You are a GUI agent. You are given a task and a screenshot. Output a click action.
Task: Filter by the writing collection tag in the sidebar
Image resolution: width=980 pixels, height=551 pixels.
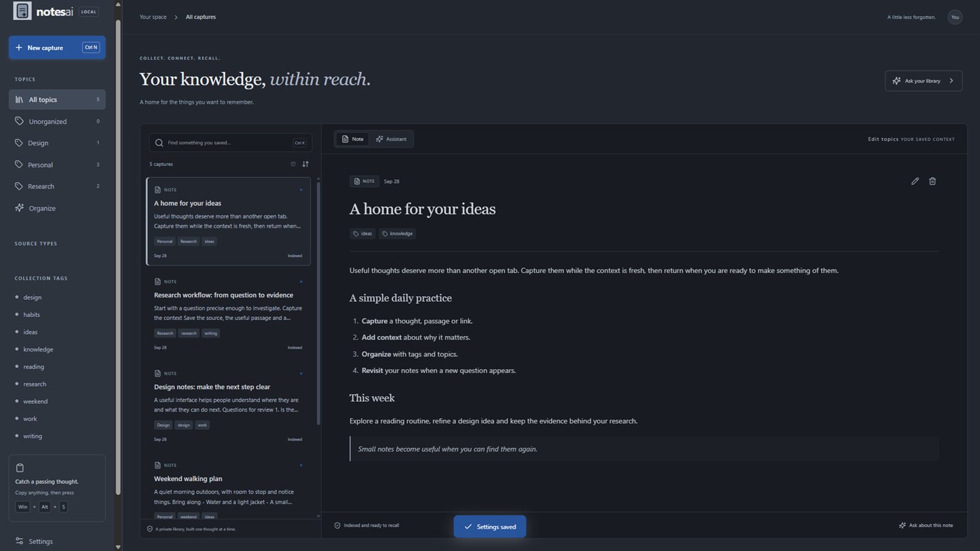point(32,436)
